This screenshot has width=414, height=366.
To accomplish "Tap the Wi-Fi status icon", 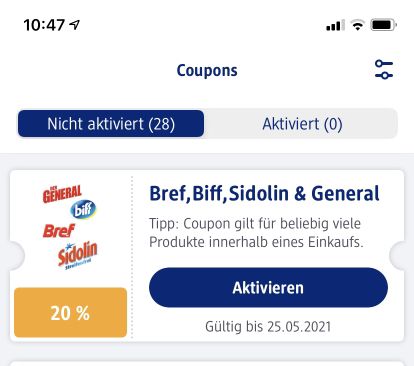I will click(x=357, y=25).
